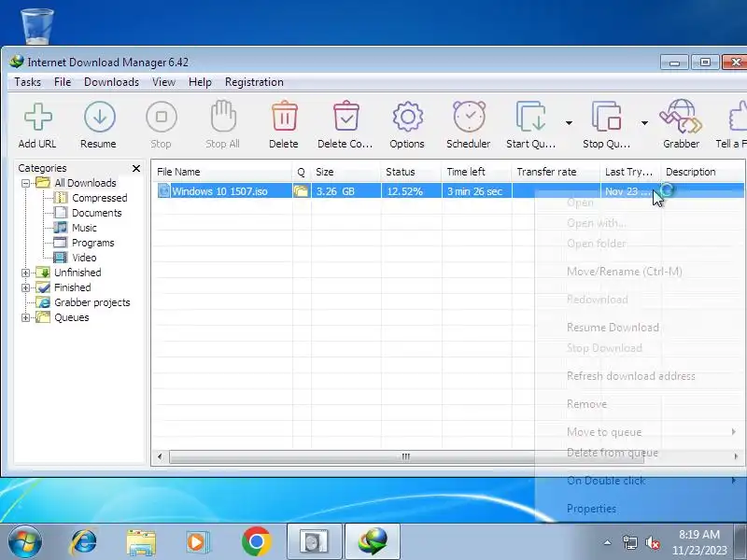Screen dimensions: 747x560
Task: Select the Video category
Action: [x=84, y=258]
